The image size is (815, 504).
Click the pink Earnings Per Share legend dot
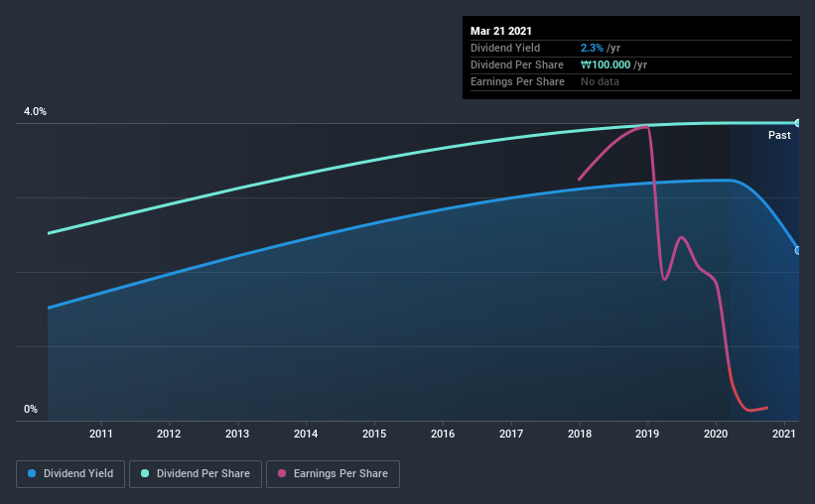point(282,473)
